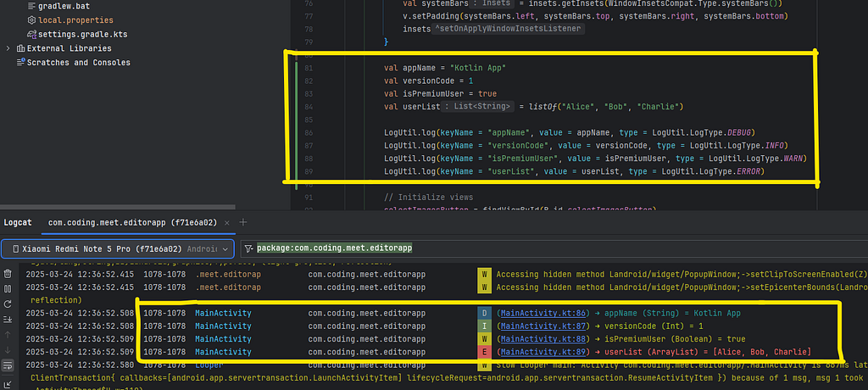Click the "Kotlin App" string literal
This screenshot has height=390, width=868.
click(x=478, y=68)
